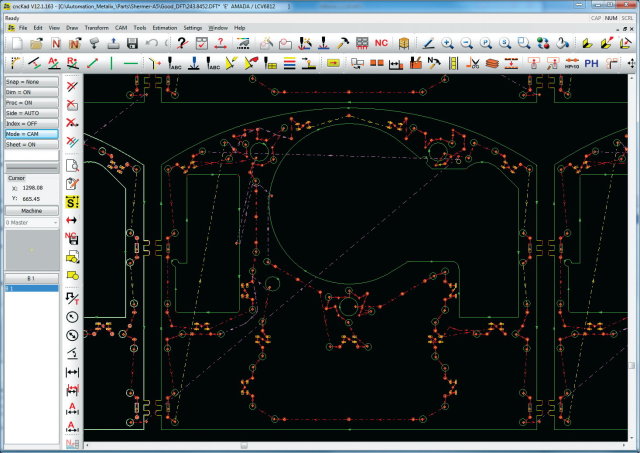Click the red NC generate icon
Screen dimensions: 640x453
[381, 43]
